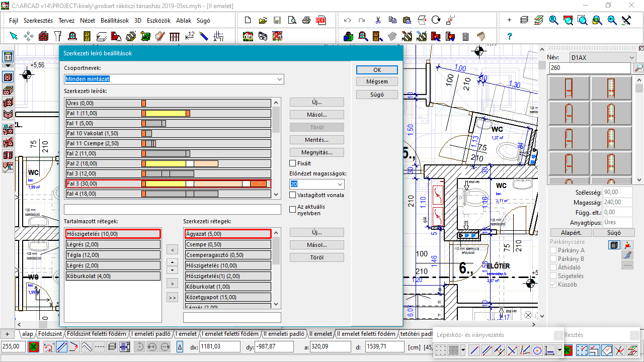Click the printer icon
Image resolution: width=644 pixels, height=362 pixels.
point(306,21)
